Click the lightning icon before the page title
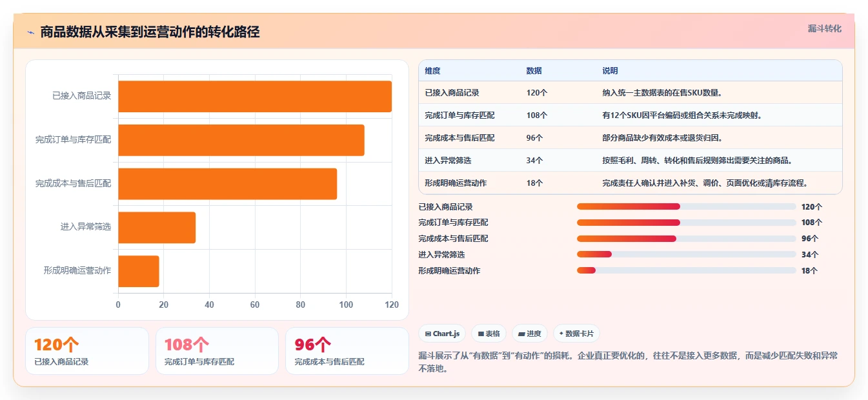 coord(31,32)
